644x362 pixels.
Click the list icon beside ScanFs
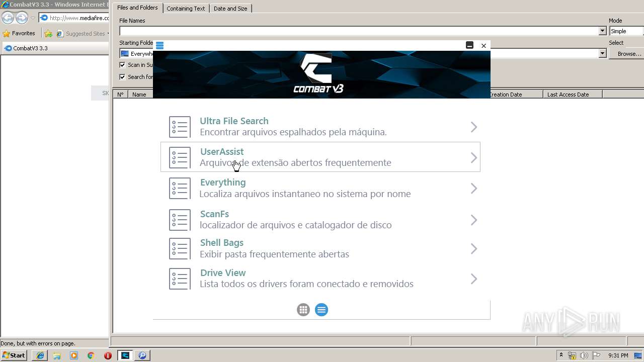(x=180, y=220)
